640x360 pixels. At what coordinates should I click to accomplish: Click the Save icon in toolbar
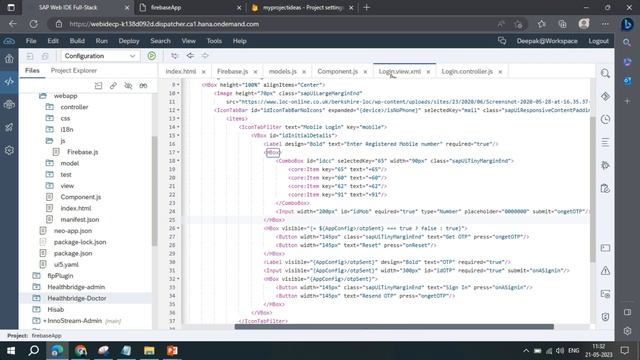30,56
